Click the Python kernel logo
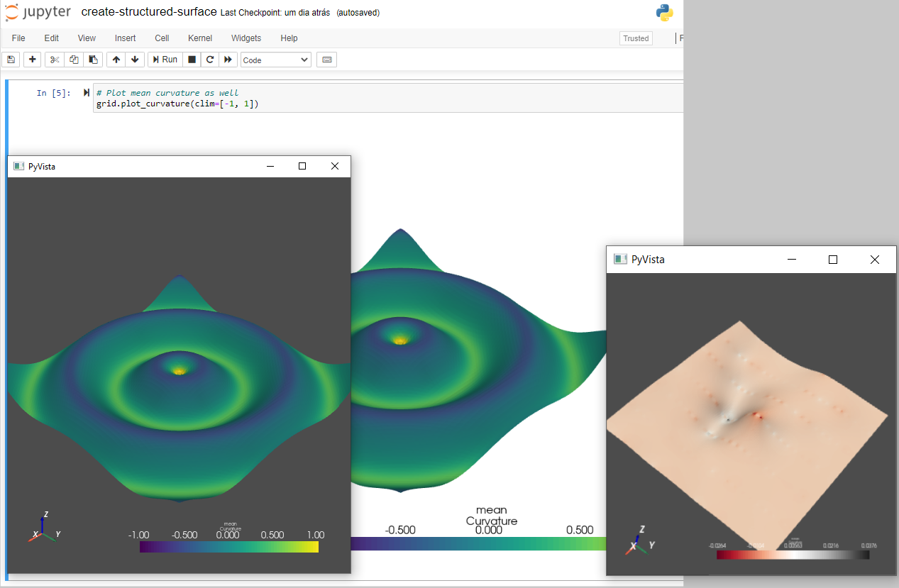 pyautogui.click(x=664, y=12)
